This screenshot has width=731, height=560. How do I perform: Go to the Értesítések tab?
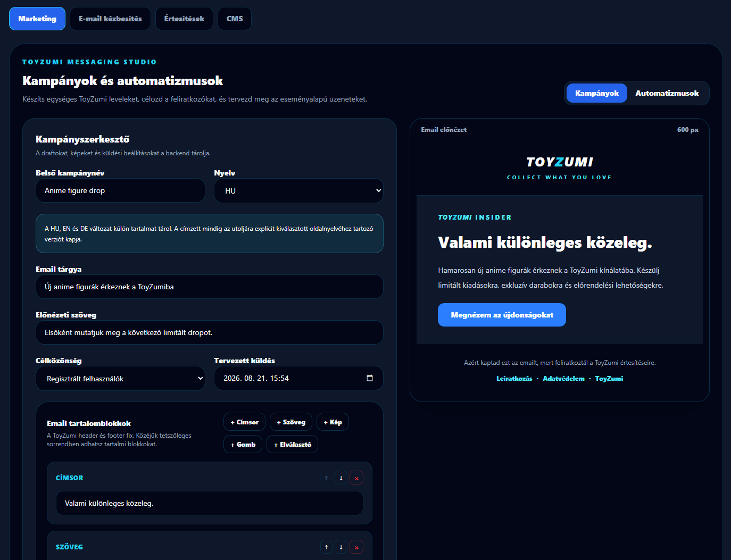(184, 19)
